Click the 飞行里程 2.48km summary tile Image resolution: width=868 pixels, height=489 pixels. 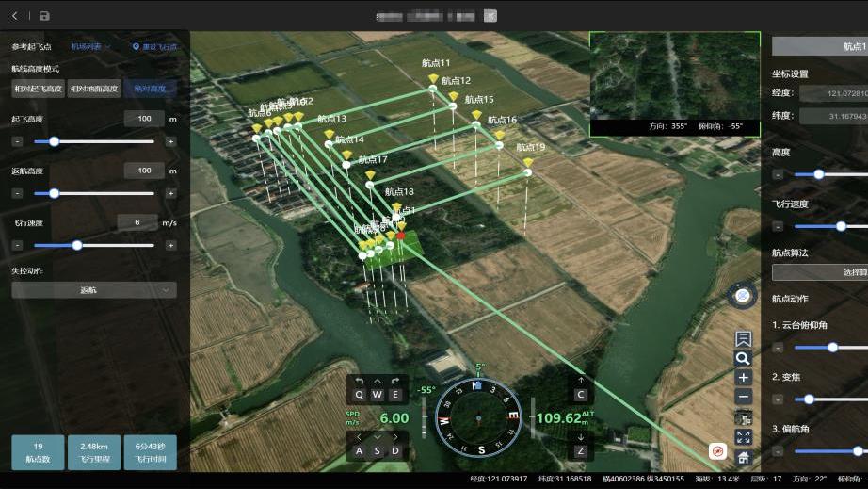pos(94,452)
